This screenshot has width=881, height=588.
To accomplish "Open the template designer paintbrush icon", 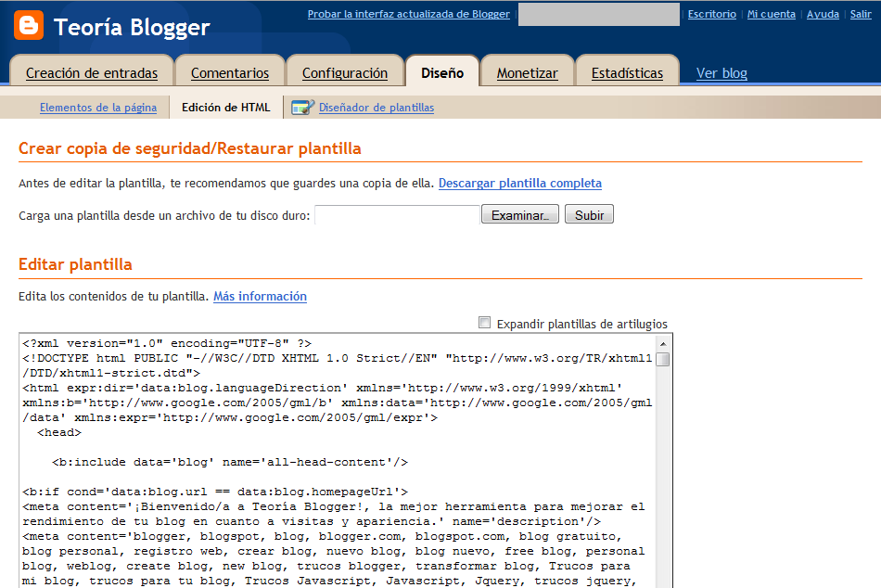I will click(x=302, y=107).
